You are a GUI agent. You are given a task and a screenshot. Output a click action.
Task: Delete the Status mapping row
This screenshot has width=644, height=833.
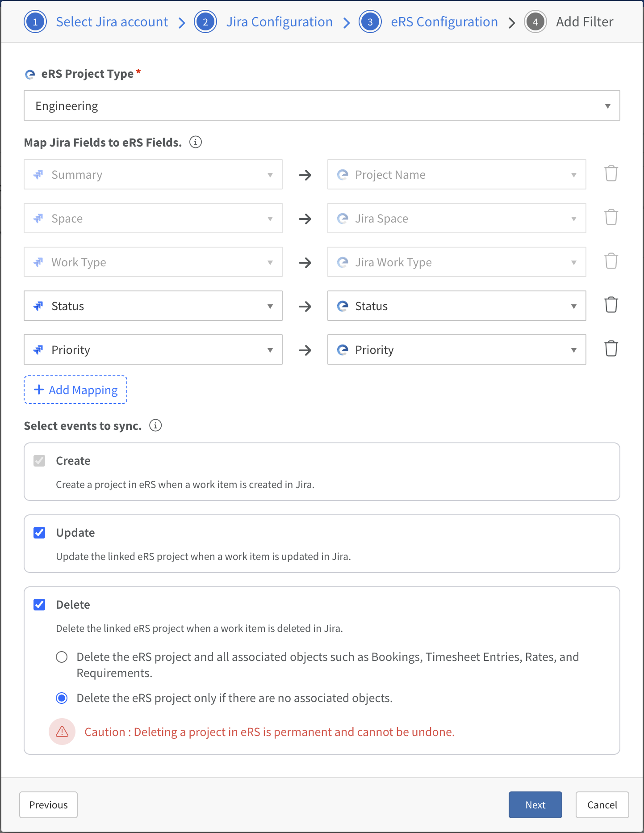611,305
